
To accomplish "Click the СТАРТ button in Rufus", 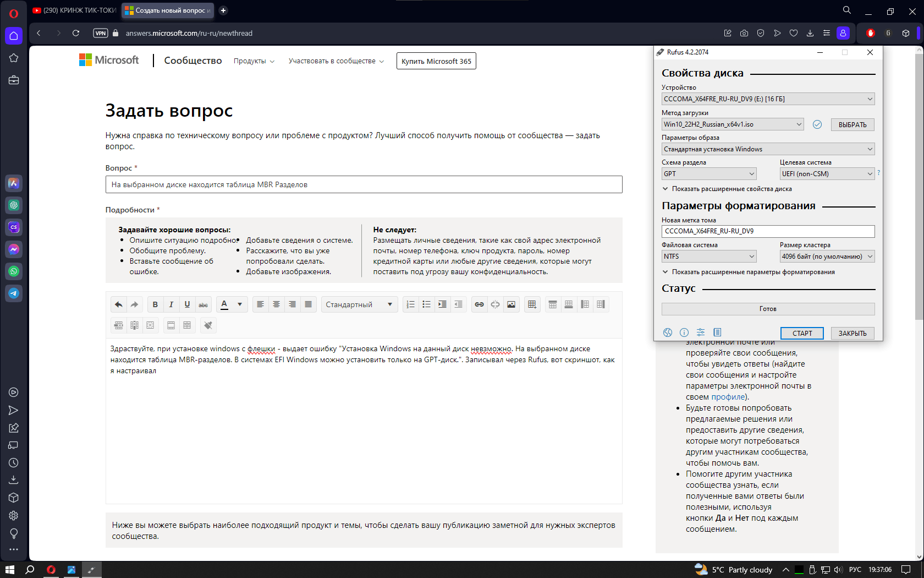I will (802, 333).
